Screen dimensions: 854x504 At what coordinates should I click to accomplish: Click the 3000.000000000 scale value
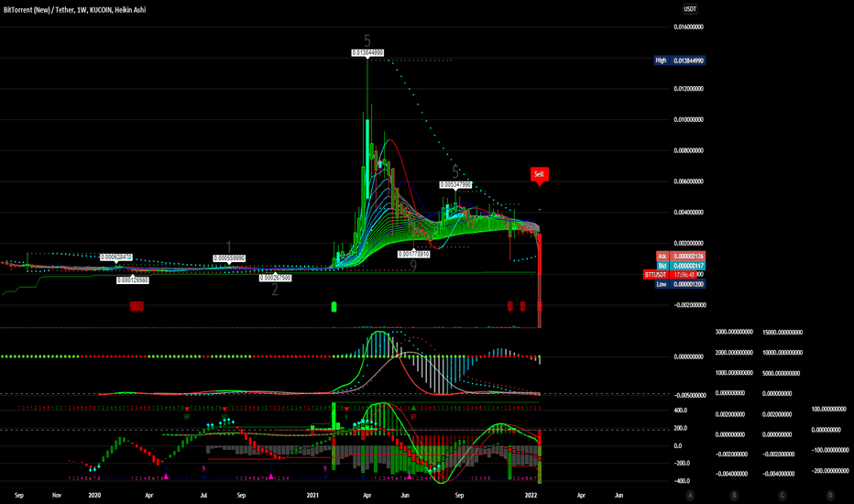tap(734, 332)
